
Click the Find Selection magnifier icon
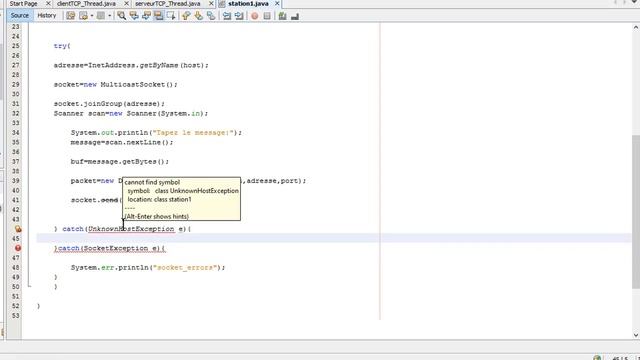tap(122, 16)
